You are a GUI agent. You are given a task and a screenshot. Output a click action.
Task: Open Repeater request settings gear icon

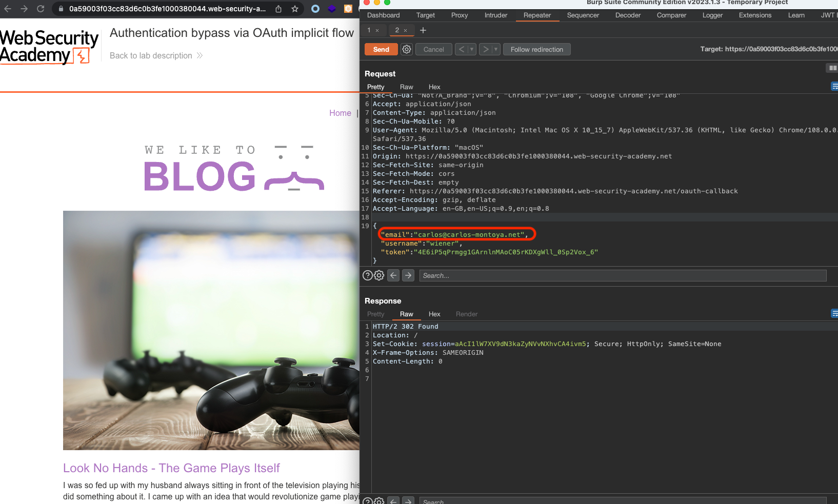[407, 49]
